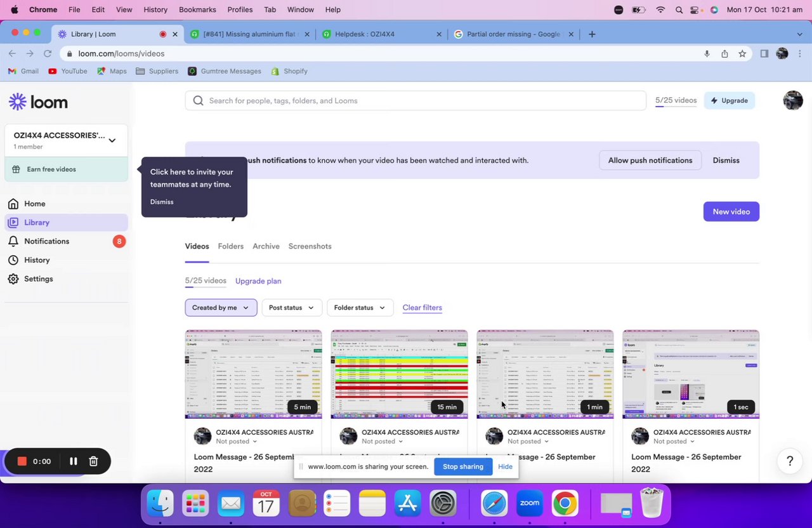Viewport: 812px width, 528px height.
Task: Click the Earn free videos gift banner
Action: (x=66, y=169)
